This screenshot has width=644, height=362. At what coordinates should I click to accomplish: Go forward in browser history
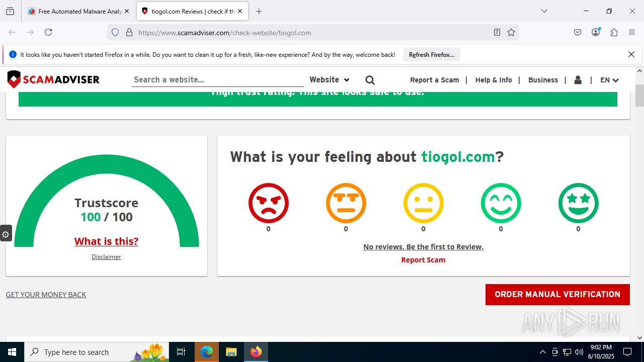pos(30,32)
